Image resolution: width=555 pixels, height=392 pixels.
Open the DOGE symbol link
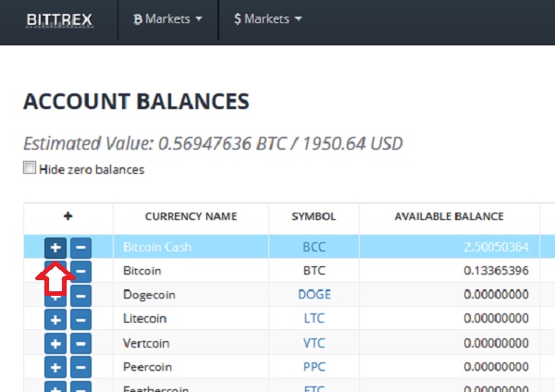click(x=314, y=294)
